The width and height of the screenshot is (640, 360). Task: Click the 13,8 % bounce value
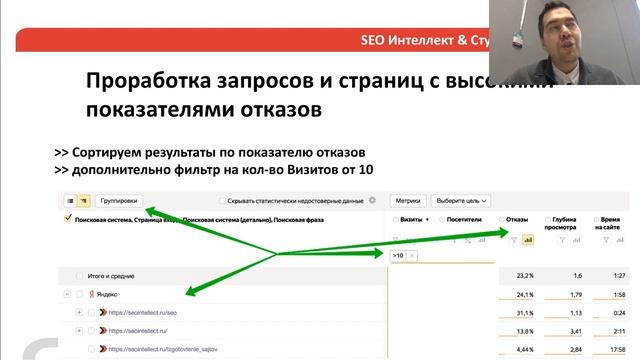(x=525, y=331)
